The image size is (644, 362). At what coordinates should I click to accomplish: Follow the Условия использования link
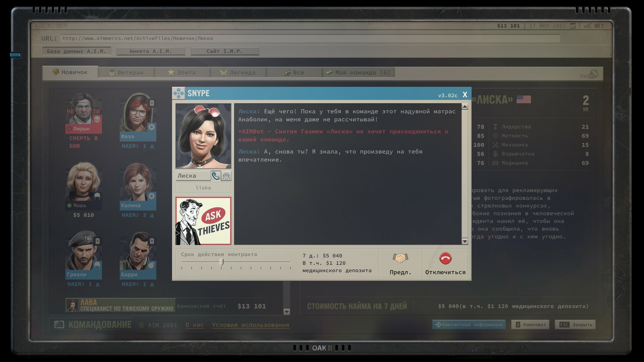tap(251, 325)
